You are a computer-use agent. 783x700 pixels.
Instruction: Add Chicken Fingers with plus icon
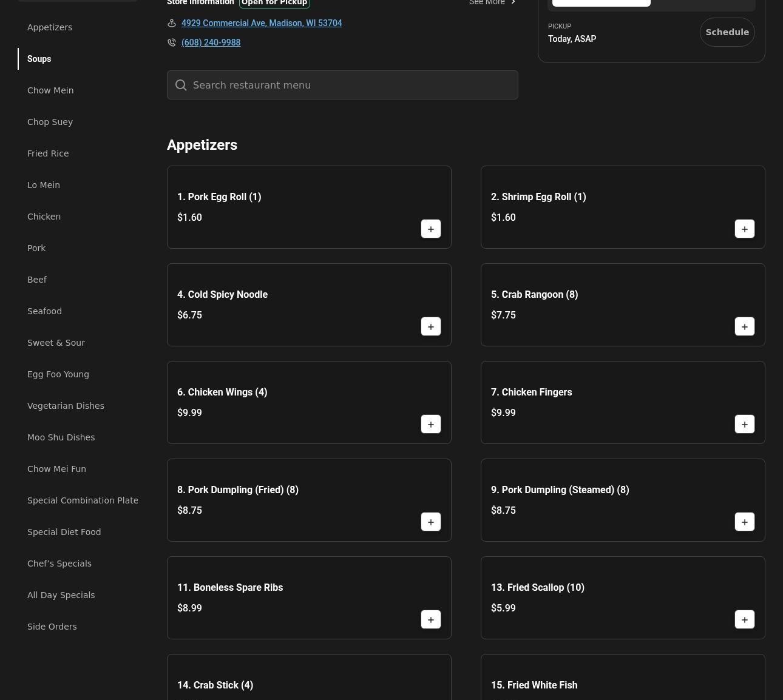click(x=744, y=424)
